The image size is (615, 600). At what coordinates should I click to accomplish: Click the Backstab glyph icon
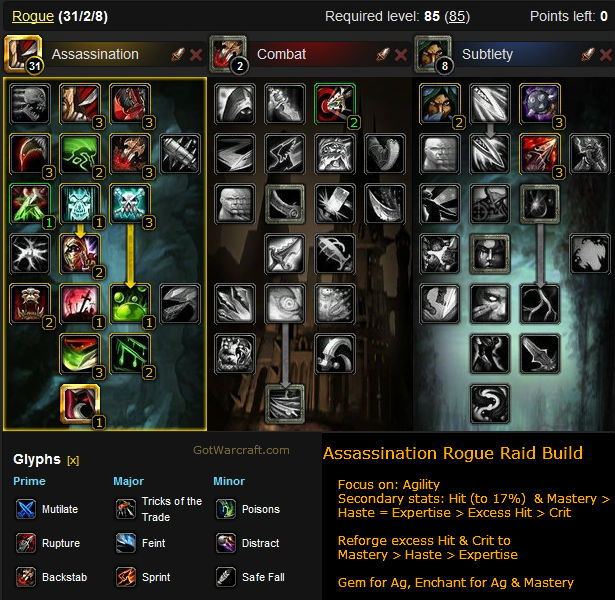[x=26, y=577]
